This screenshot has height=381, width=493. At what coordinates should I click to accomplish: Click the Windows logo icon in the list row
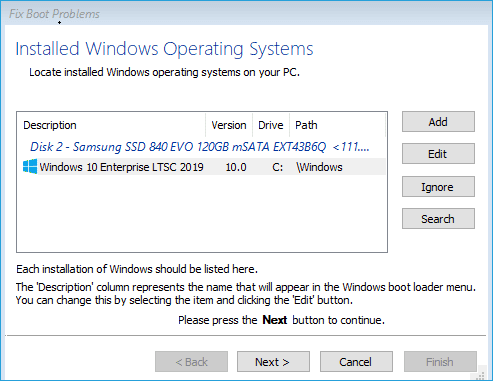30,166
